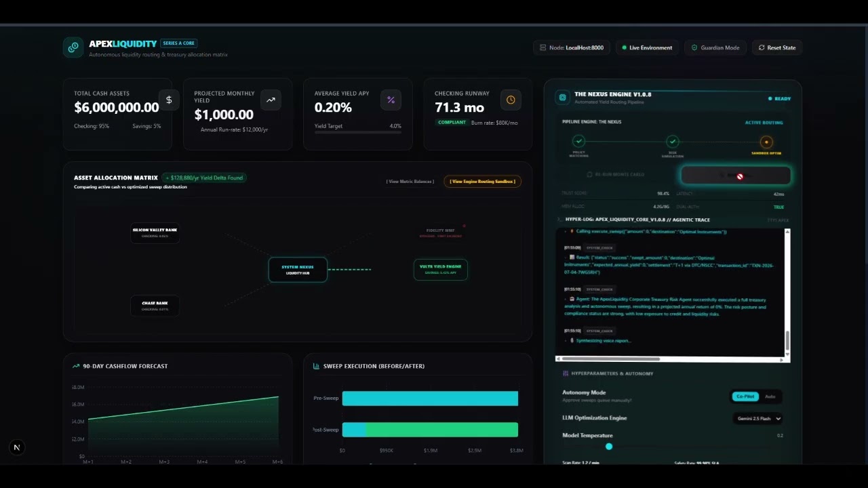Click the dollar sign icon on Total Cash Assets
This screenshot has height=488, width=868.
click(169, 100)
